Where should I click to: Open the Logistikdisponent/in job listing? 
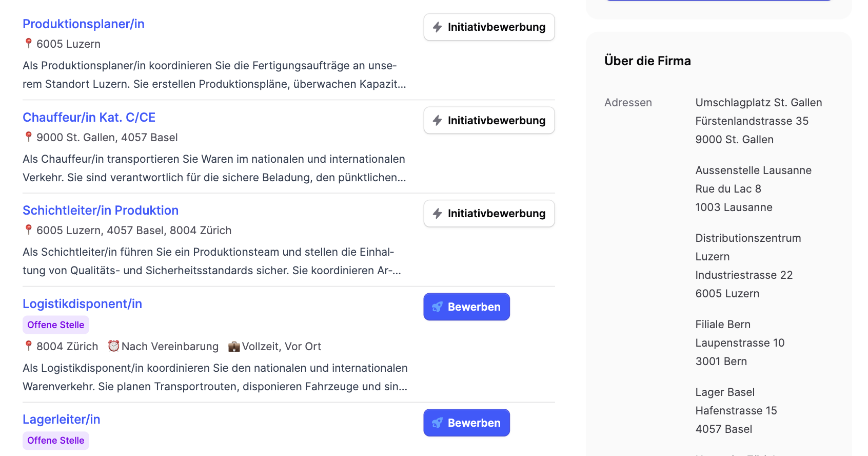82,304
